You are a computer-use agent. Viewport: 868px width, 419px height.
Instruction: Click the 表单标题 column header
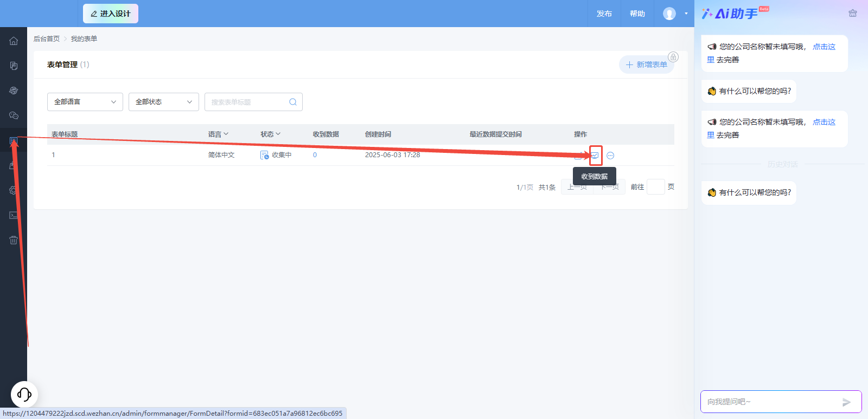pos(65,134)
